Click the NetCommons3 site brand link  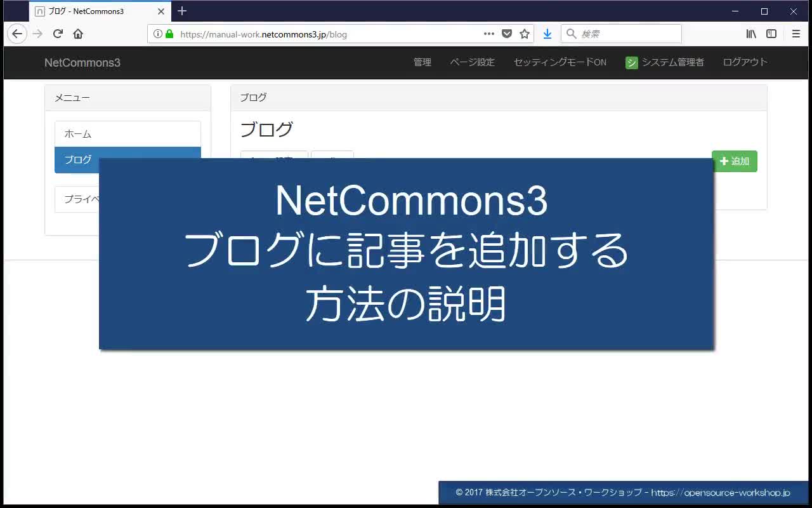tap(82, 62)
